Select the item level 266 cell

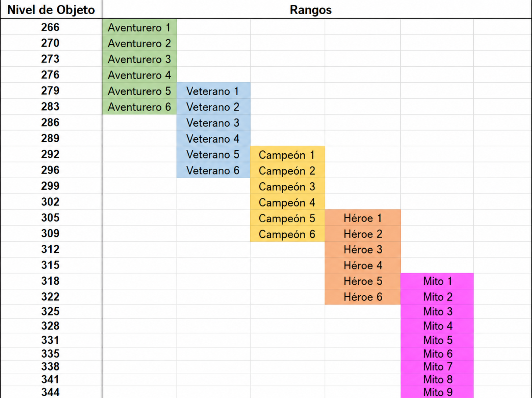[x=51, y=27]
